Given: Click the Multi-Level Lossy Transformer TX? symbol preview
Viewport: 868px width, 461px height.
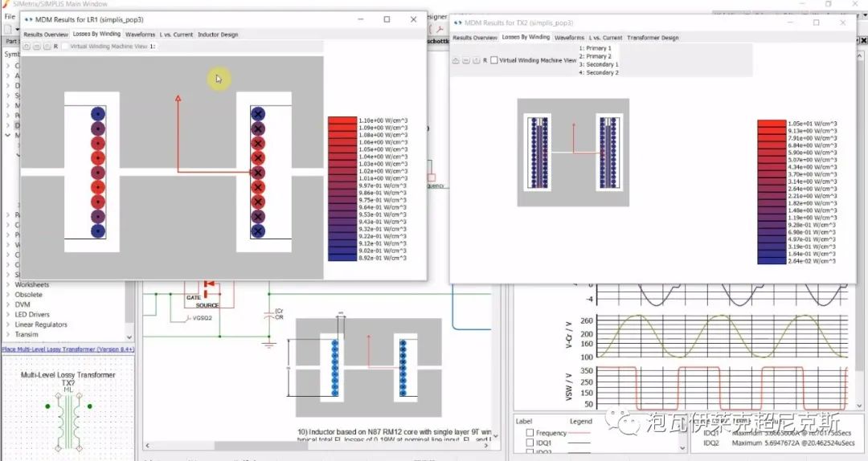Looking at the screenshot, I should [x=68, y=421].
